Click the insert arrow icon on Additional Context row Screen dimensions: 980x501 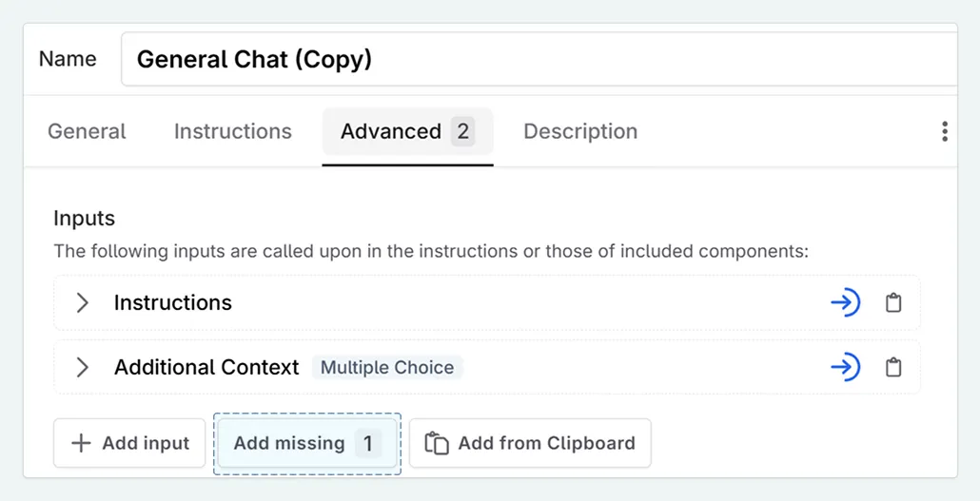[x=845, y=367]
